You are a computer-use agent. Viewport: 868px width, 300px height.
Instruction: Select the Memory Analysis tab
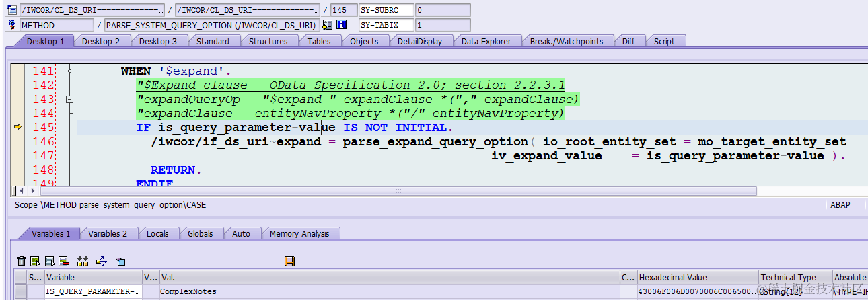pyautogui.click(x=299, y=233)
